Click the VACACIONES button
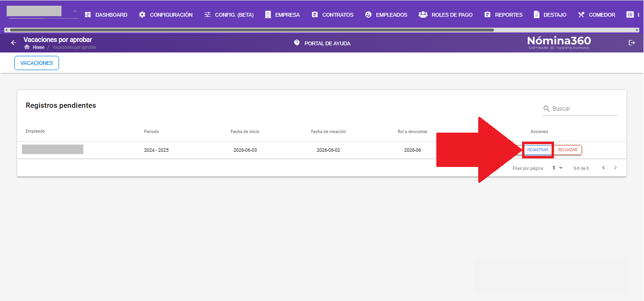The height and width of the screenshot is (301, 644). [37, 63]
